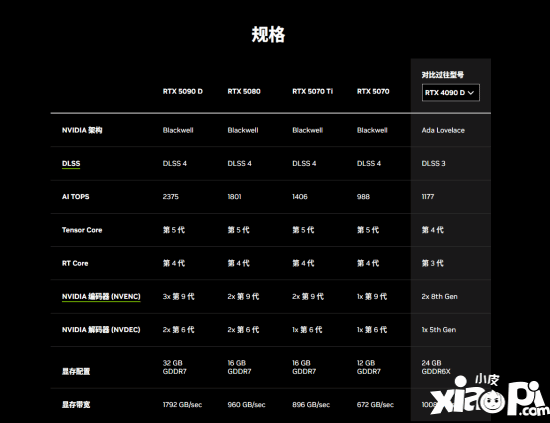Click the dropdown chevron arrow icon
550x423 pixels.
[x=471, y=93]
